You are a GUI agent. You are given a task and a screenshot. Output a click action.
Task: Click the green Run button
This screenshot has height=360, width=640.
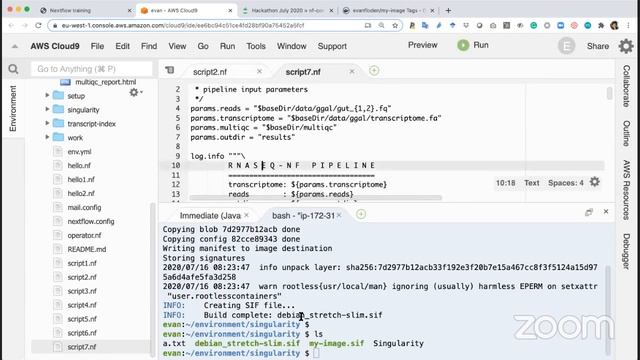473,45
